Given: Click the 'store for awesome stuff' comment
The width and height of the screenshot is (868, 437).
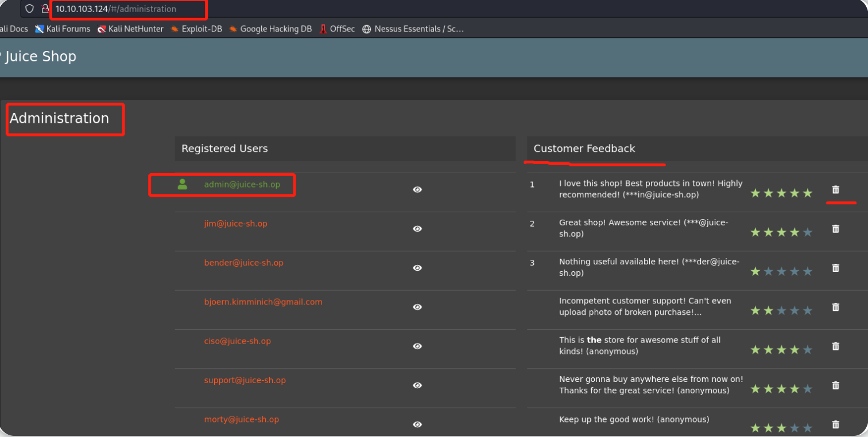Looking at the screenshot, I should (x=640, y=346).
